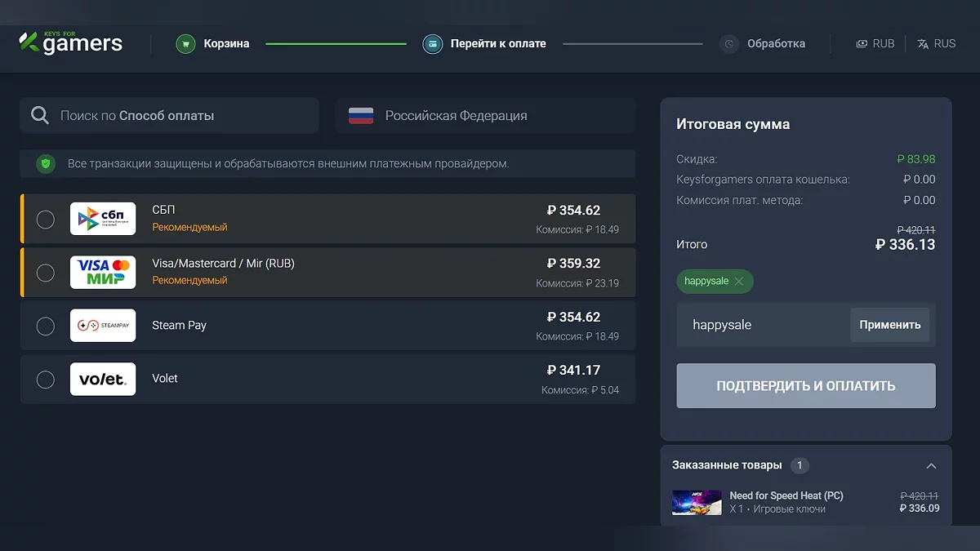Click the payment card step icon
The image size is (980, 551).
point(433,43)
